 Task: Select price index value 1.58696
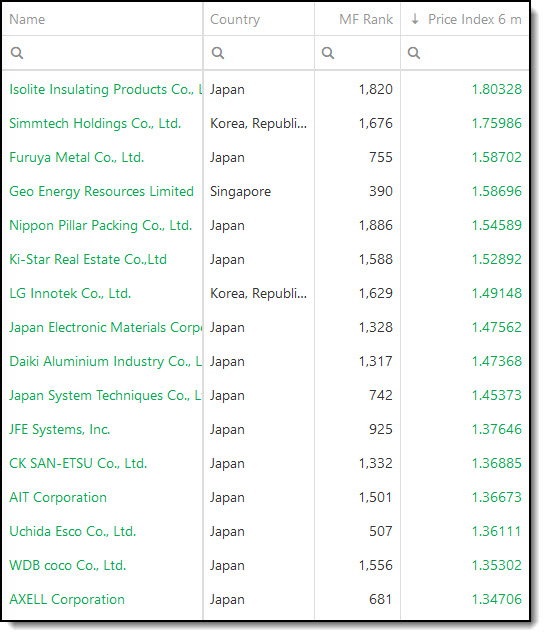tap(497, 191)
